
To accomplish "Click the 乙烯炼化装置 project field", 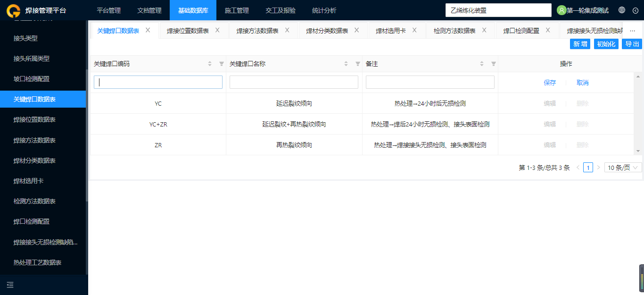I will [x=498, y=10].
